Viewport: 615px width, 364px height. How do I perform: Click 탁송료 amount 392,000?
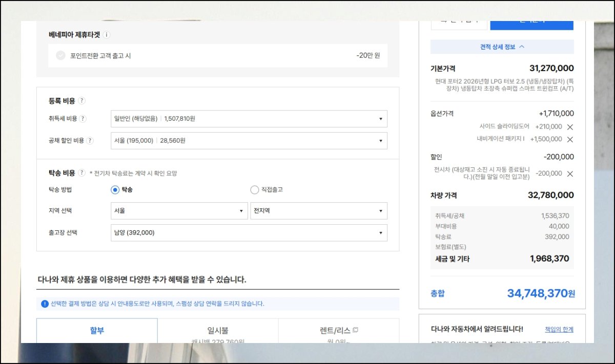point(557,237)
